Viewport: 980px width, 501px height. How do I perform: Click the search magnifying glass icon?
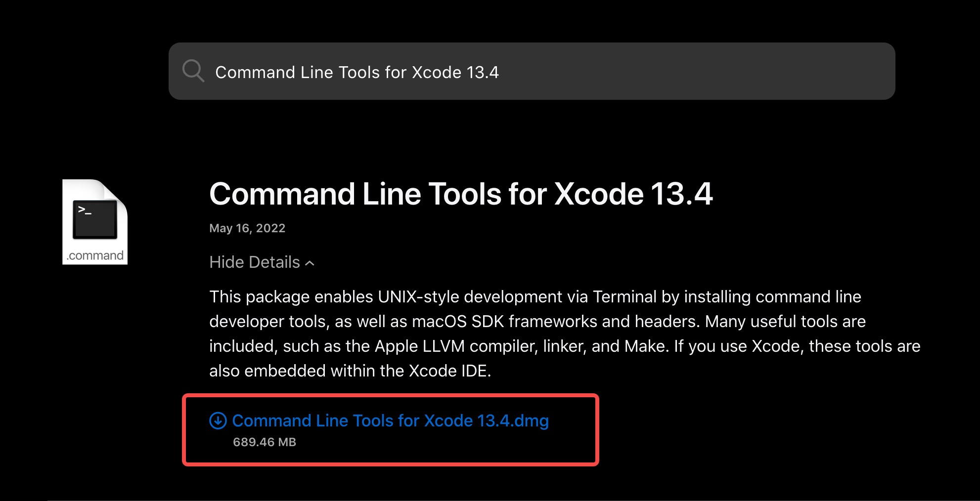click(x=193, y=71)
